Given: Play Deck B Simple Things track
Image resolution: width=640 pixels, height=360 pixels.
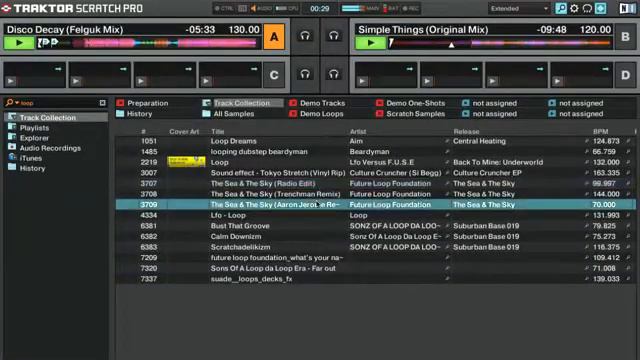Looking at the screenshot, I should pyautogui.click(x=370, y=43).
